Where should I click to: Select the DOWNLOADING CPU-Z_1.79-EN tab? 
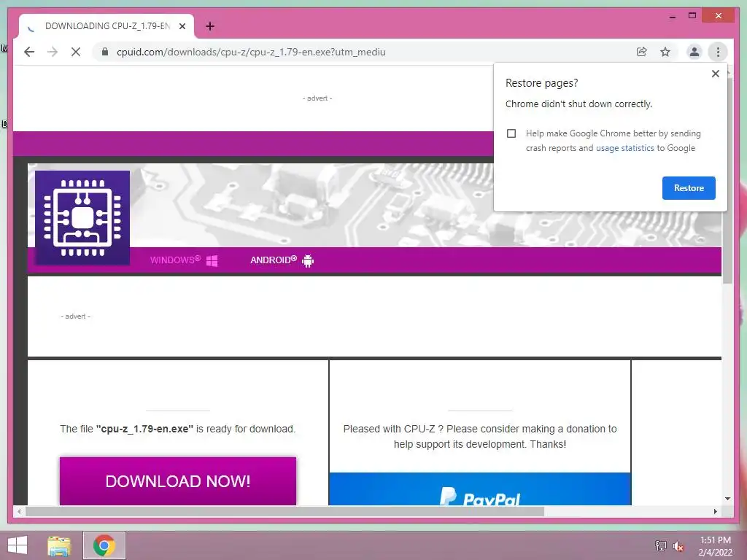tap(107, 26)
